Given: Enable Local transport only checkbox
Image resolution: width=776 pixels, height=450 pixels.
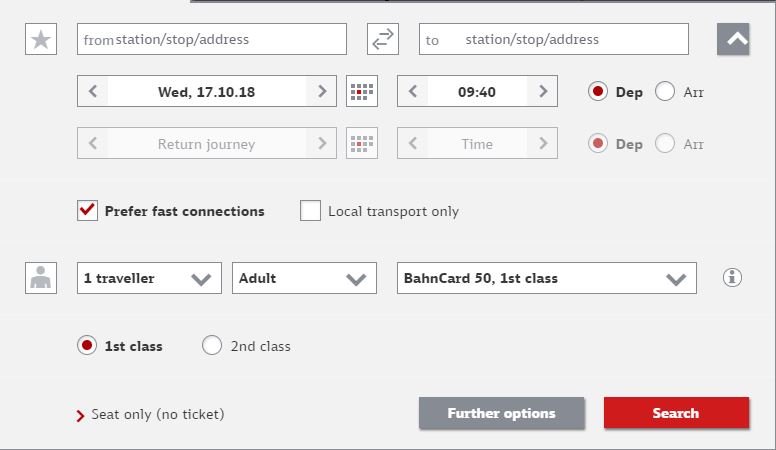Looking at the screenshot, I should (x=310, y=210).
